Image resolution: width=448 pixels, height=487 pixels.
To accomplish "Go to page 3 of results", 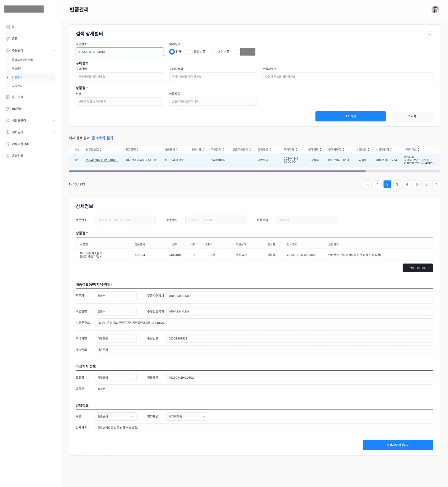I will (397, 185).
